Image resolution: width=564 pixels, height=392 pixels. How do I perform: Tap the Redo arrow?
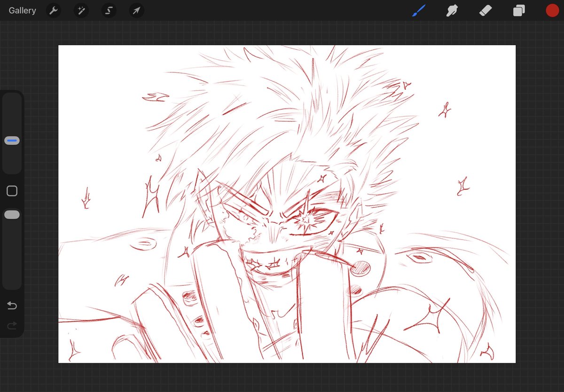pyautogui.click(x=12, y=325)
